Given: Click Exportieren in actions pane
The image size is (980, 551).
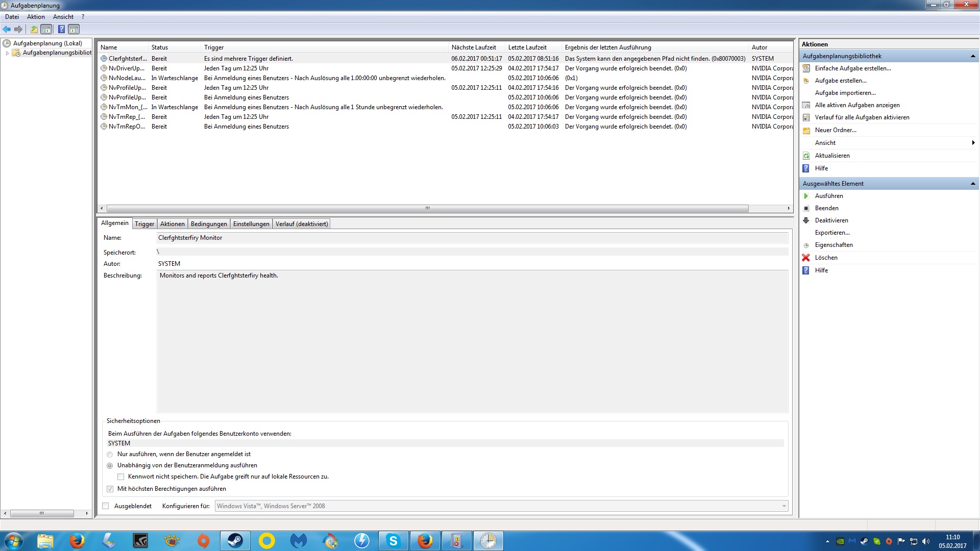Looking at the screenshot, I should tap(832, 233).
